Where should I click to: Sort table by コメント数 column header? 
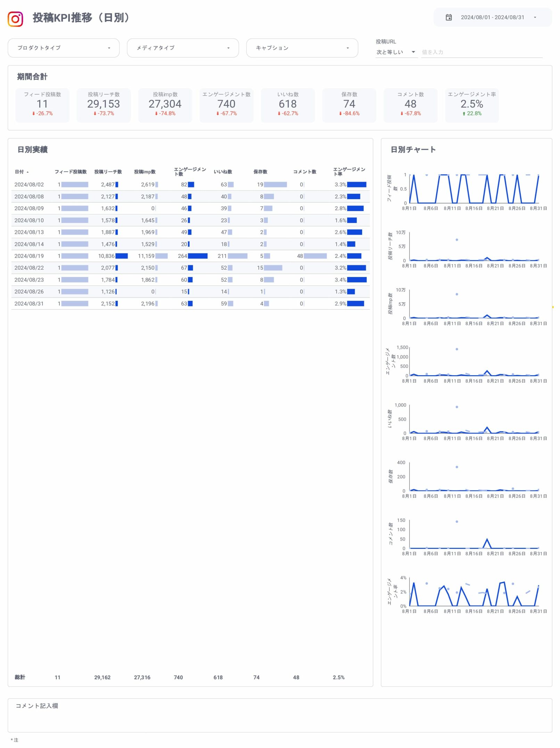[x=304, y=172]
